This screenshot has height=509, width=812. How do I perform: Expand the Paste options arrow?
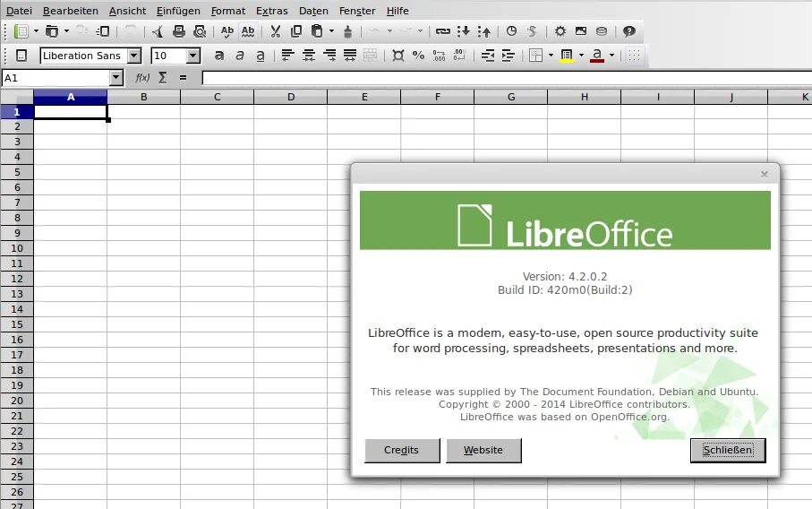331,31
